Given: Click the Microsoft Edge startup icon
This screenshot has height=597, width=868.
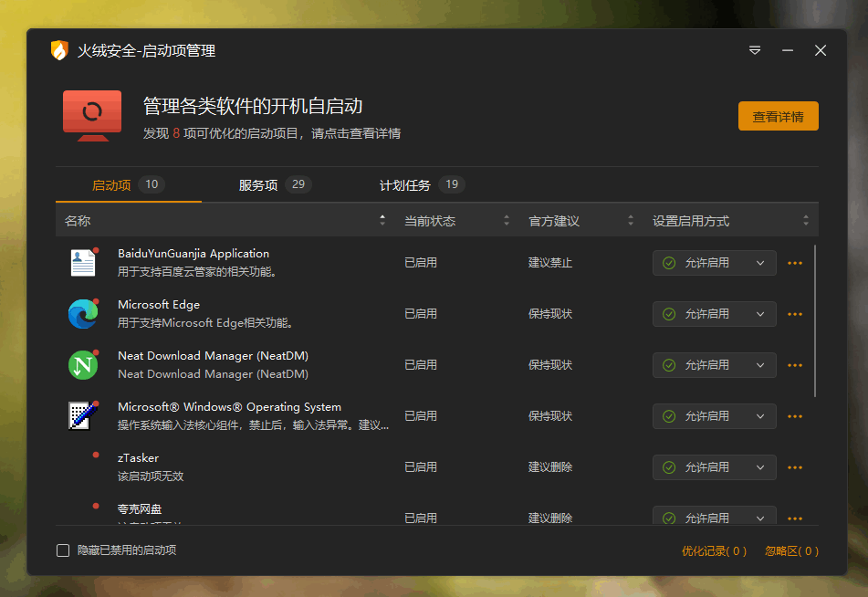Looking at the screenshot, I should [x=82, y=314].
